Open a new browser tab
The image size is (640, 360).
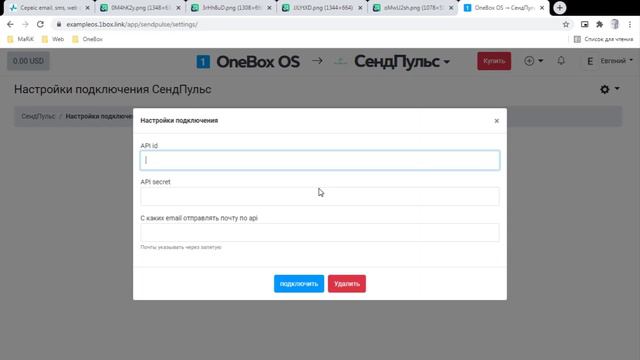560,8
